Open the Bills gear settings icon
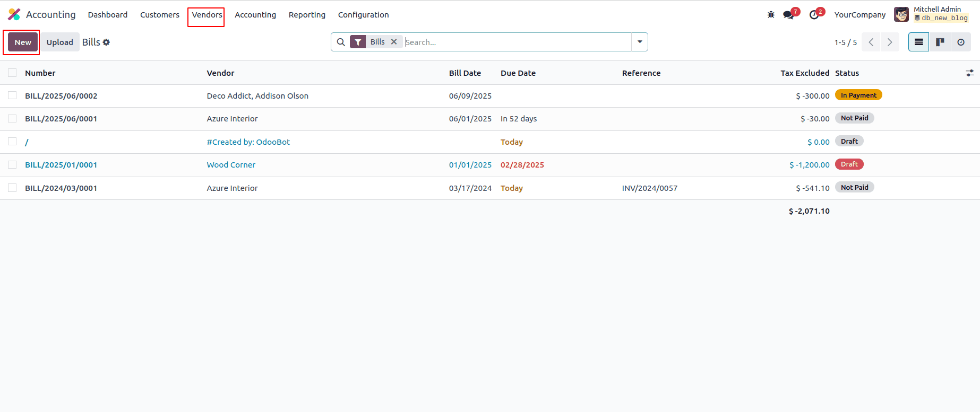This screenshot has height=412, width=980. click(x=106, y=42)
